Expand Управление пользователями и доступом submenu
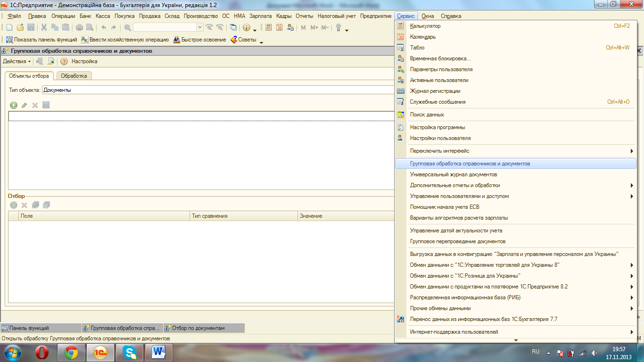 point(515,196)
